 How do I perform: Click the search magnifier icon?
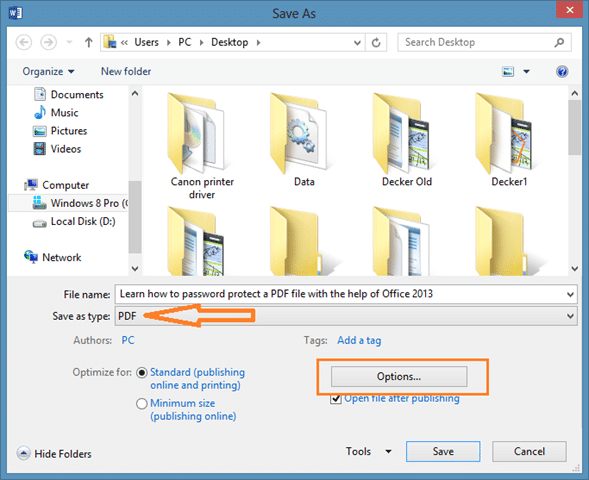click(559, 42)
